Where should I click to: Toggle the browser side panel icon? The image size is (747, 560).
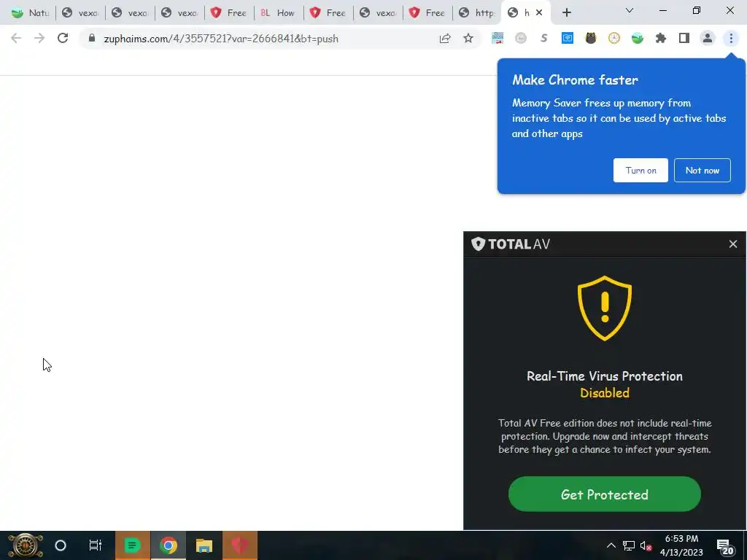684,38
